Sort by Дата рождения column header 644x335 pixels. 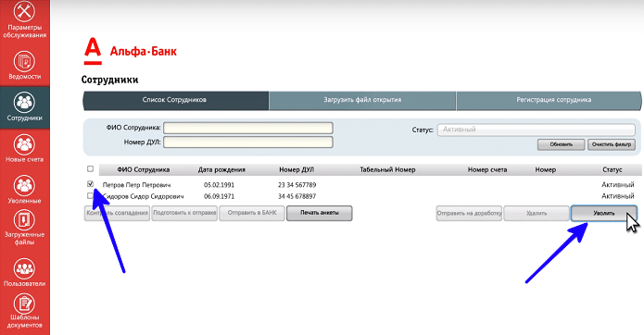pyautogui.click(x=221, y=169)
